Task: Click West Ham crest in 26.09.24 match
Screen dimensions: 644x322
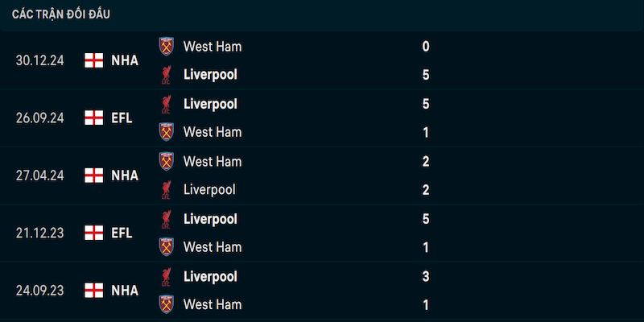Action: [x=167, y=132]
